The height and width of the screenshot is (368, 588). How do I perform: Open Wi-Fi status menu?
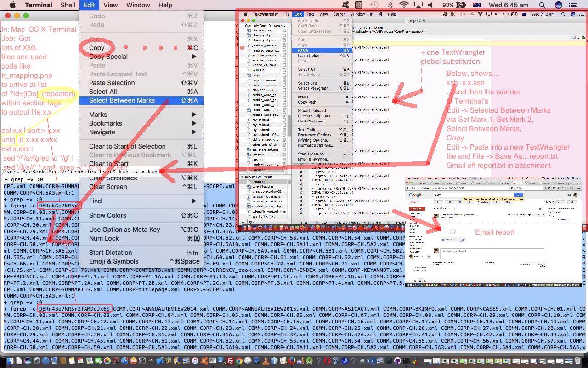[404, 5]
